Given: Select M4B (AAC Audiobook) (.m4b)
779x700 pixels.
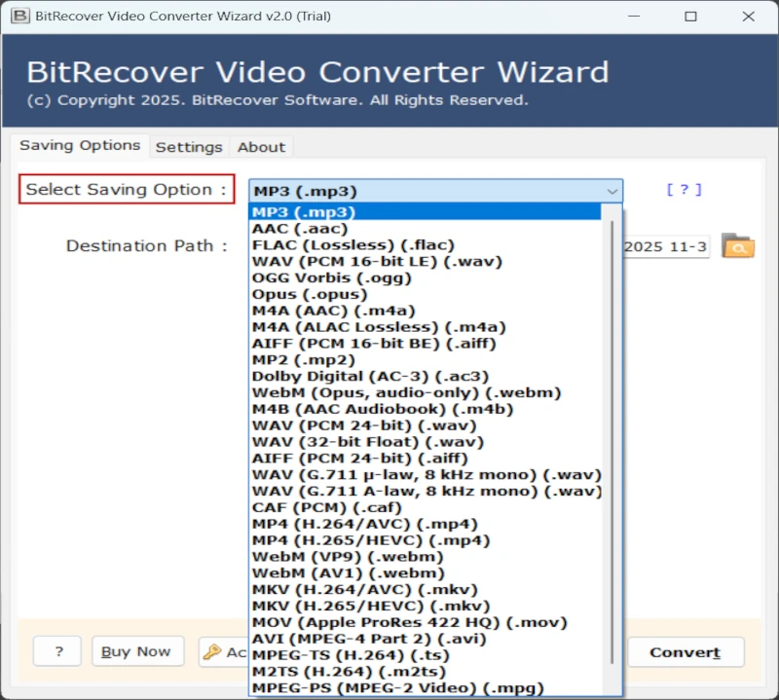Looking at the screenshot, I should [425, 409].
